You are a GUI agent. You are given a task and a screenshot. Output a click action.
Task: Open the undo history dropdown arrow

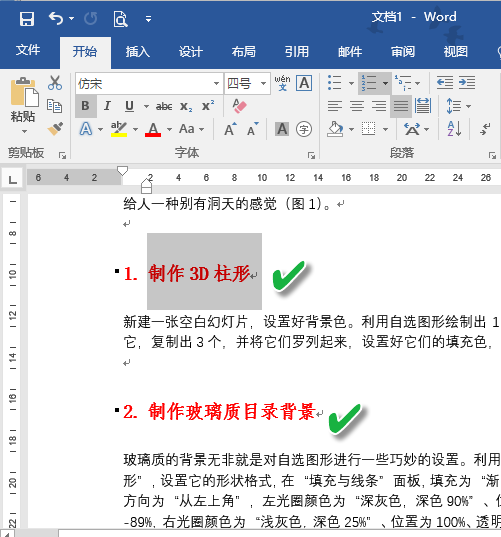click(x=71, y=18)
